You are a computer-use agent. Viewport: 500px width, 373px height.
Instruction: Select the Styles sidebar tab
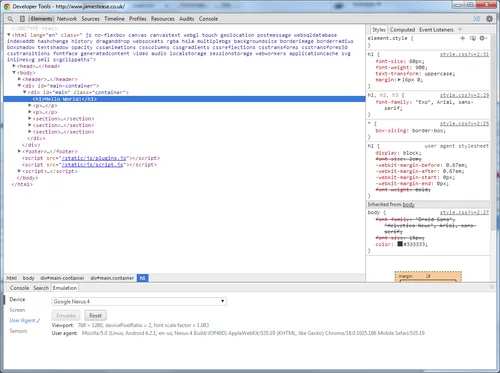pyautogui.click(x=379, y=30)
